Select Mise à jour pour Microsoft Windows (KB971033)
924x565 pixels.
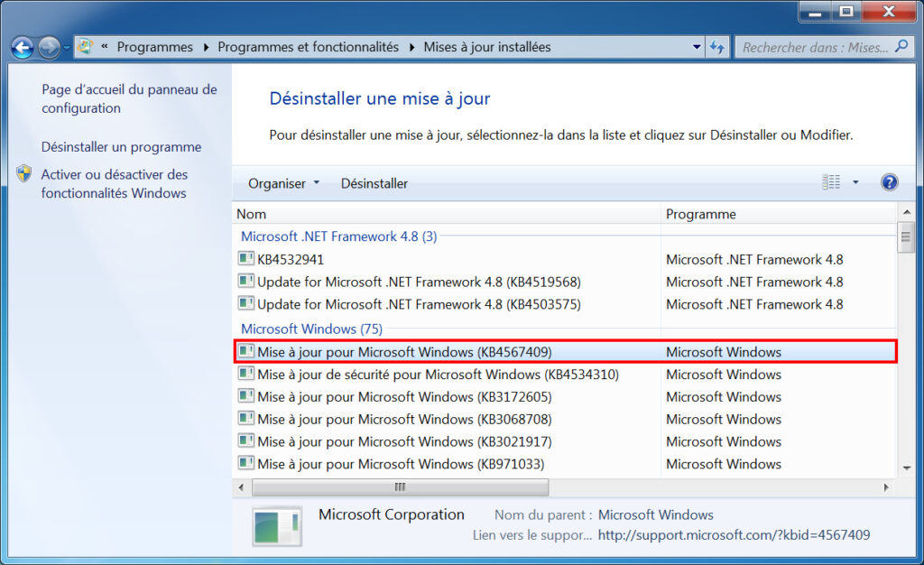[x=566, y=464]
